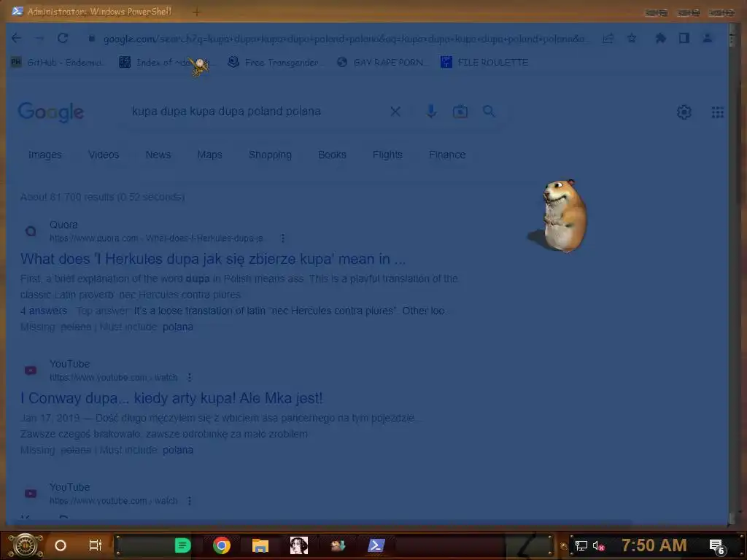The width and height of the screenshot is (747, 560).
Task: Click 'polana' must include under Conway result
Action: 178,450
